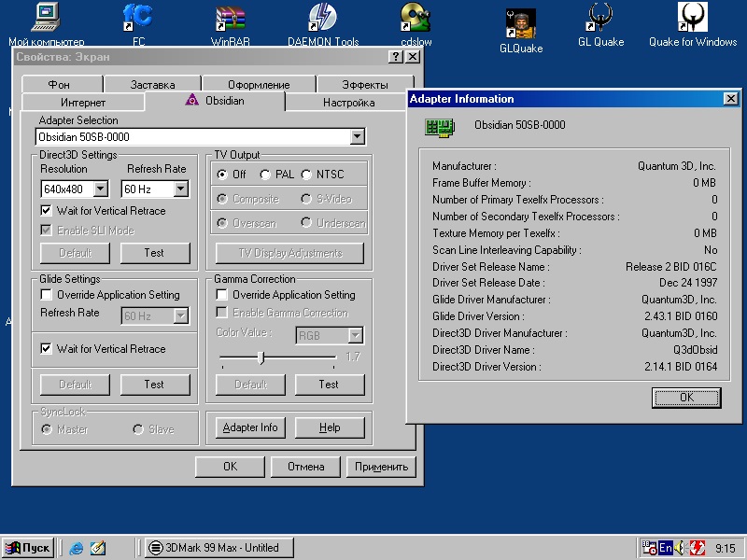Toggle Direct3D Wait for Vertical Retrace
747x560 pixels.
point(48,211)
